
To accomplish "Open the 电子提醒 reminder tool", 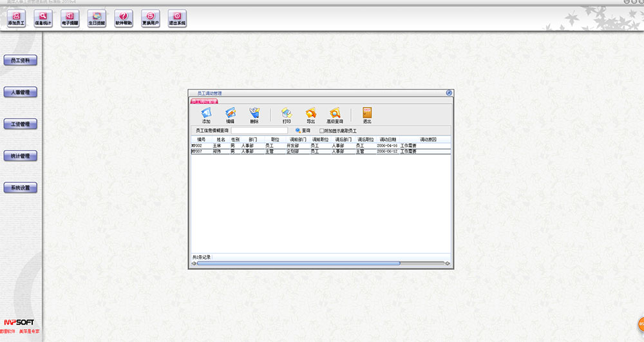I will click(70, 17).
